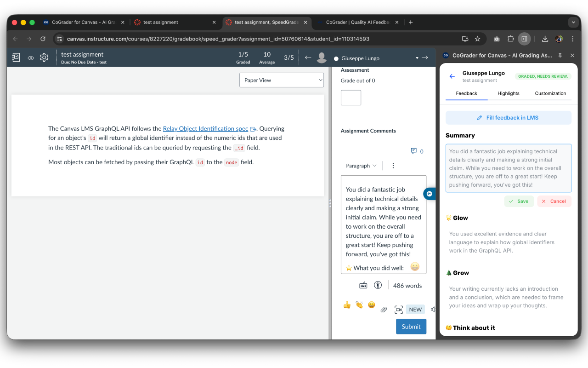Expand the tab search dropdown arrow

pos(572,22)
